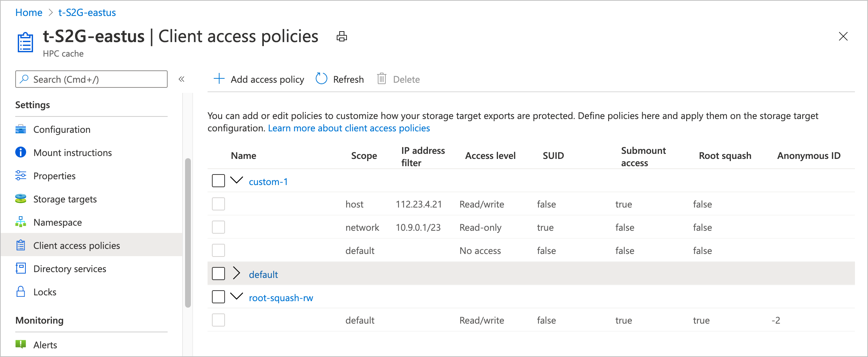Collapse the root-squash-rw policy rules

pyautogui.click(x=237, y=296)
